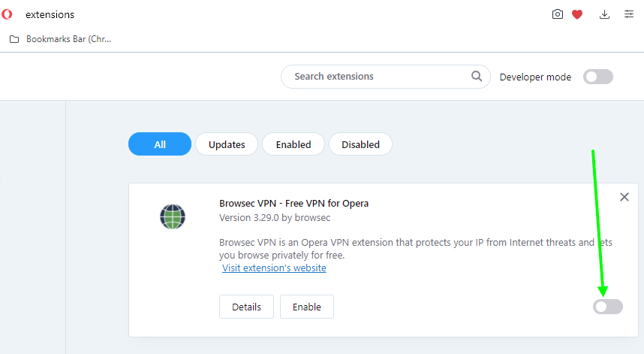Click the Browsec VPN globe icon
Image resolution: width=644 pixels, height=354 pixels.
173,216
